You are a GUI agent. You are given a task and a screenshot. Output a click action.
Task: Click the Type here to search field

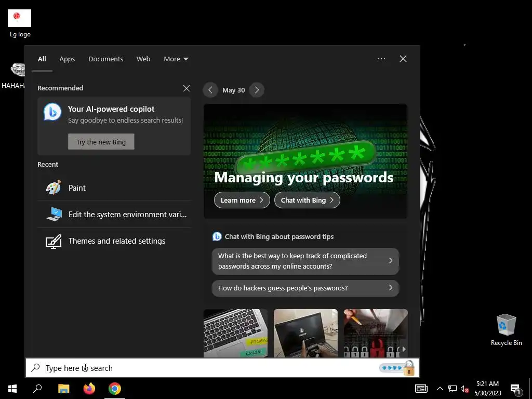click(x=222, y=368)
